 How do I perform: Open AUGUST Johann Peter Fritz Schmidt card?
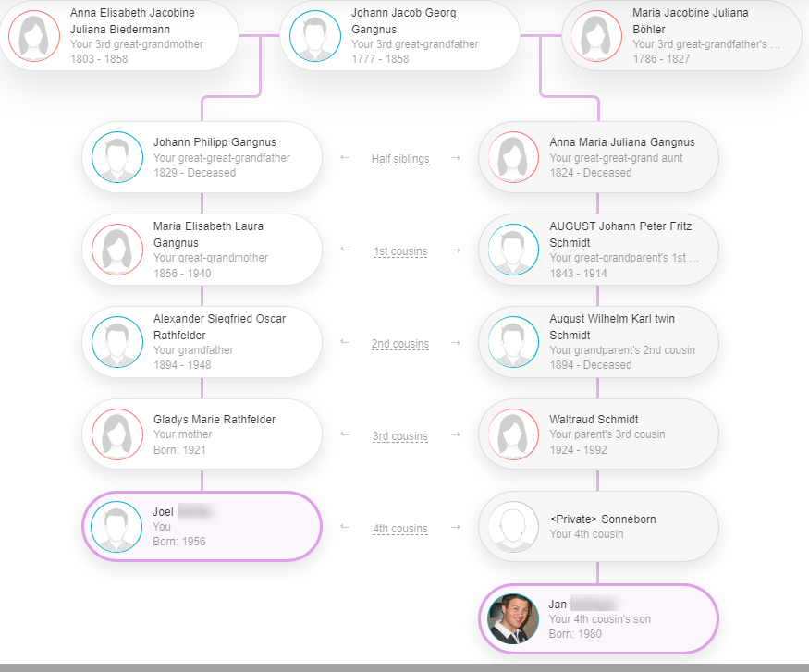(x=598, y=250)
